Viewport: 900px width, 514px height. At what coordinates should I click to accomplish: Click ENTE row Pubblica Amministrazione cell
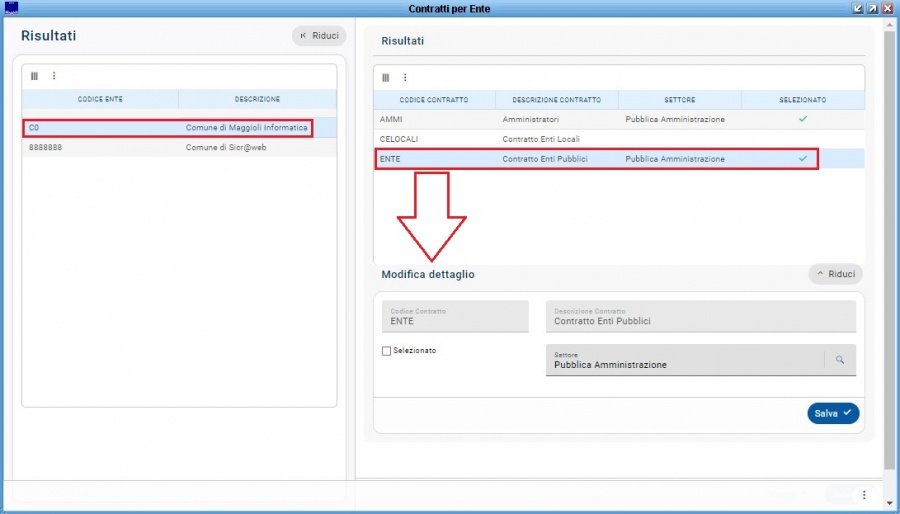coord(675,159)
